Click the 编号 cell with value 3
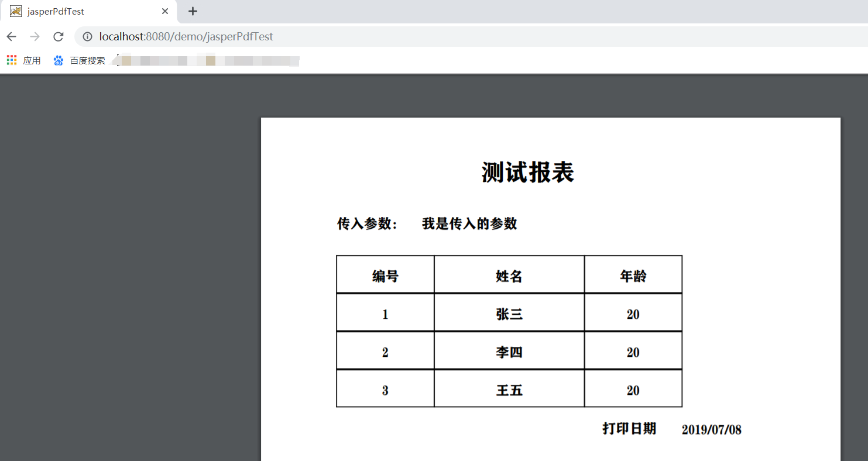Screen dimensions: 868x461 (x=385, y=389)
